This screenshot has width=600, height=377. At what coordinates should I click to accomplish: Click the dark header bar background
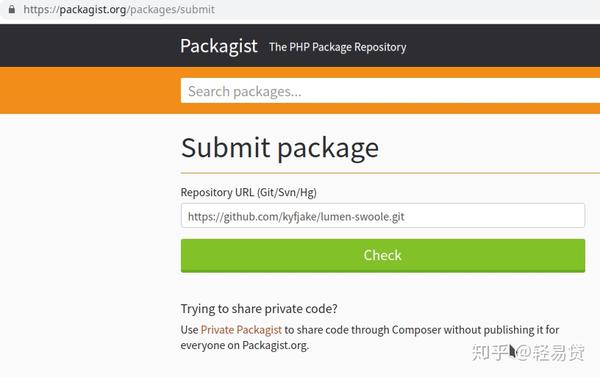pyautogui.click(x=88, y=46)
